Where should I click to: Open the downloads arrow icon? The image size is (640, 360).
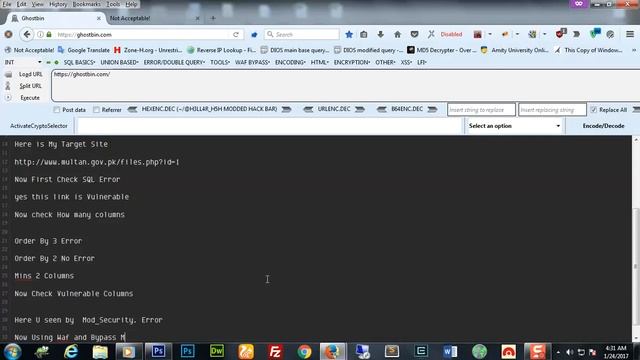click(x=380, y=35)
